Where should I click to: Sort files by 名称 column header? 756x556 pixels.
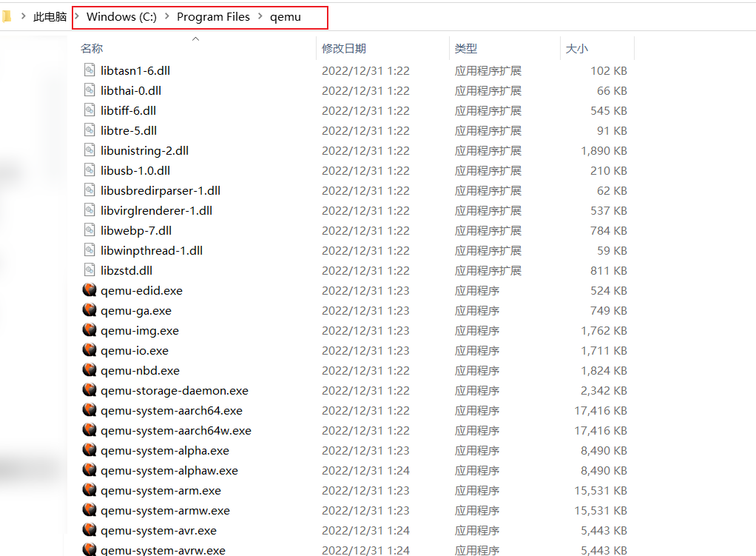92,49
